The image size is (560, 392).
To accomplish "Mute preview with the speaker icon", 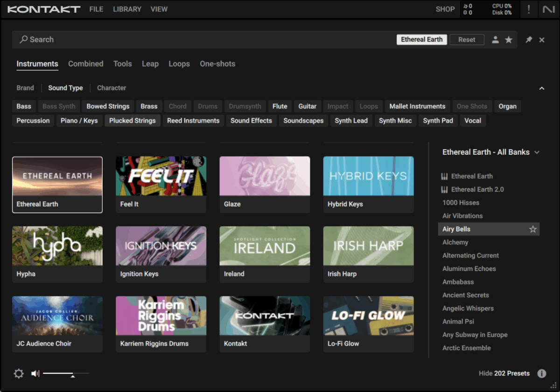I will [35, 373].
